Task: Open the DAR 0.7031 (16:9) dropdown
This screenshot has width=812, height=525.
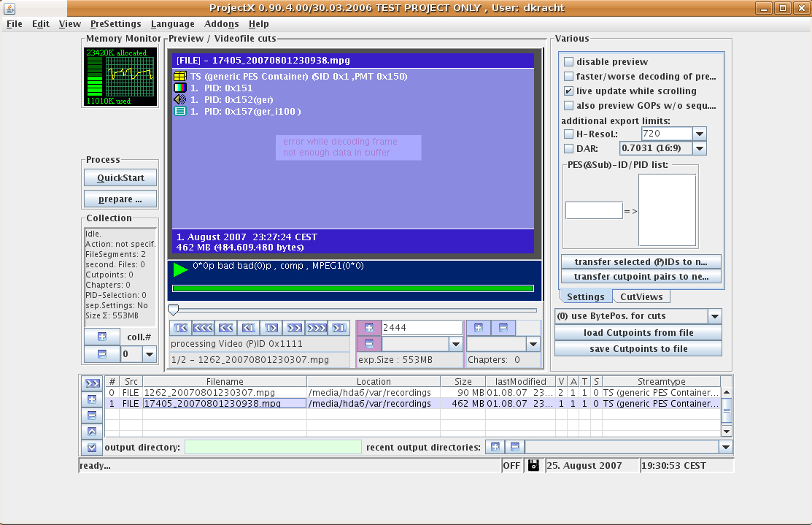Action: pyautogui.click(x=699, y=148)
